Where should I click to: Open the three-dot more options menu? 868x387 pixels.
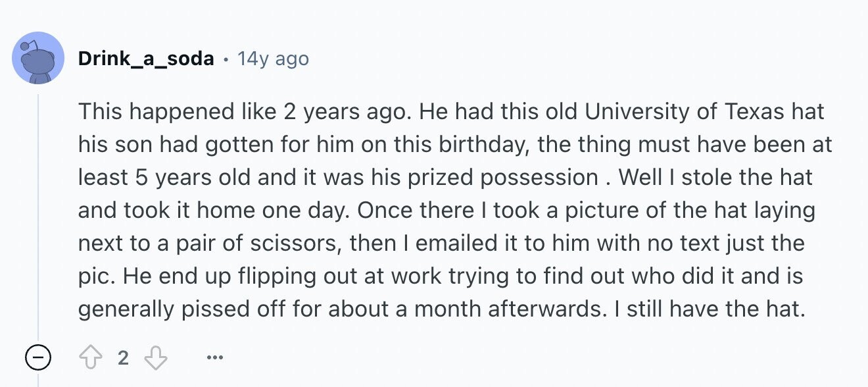[x=214, y=359]
